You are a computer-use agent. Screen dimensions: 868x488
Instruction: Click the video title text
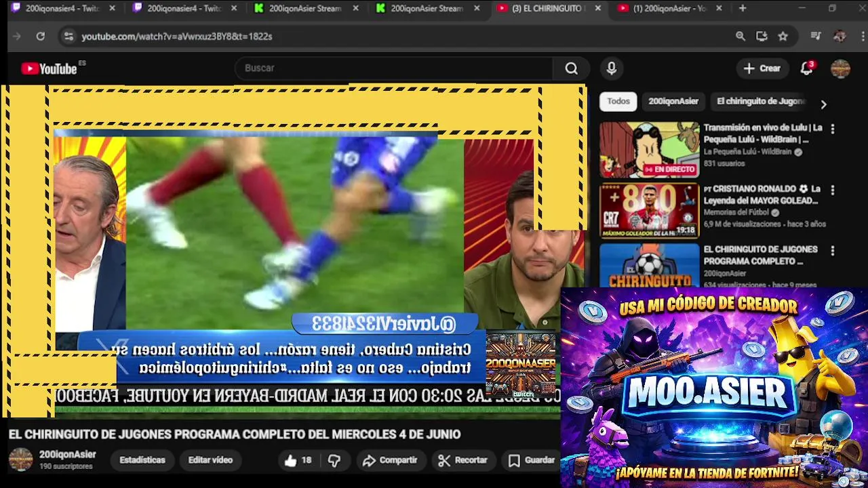[x=235, y=434]
